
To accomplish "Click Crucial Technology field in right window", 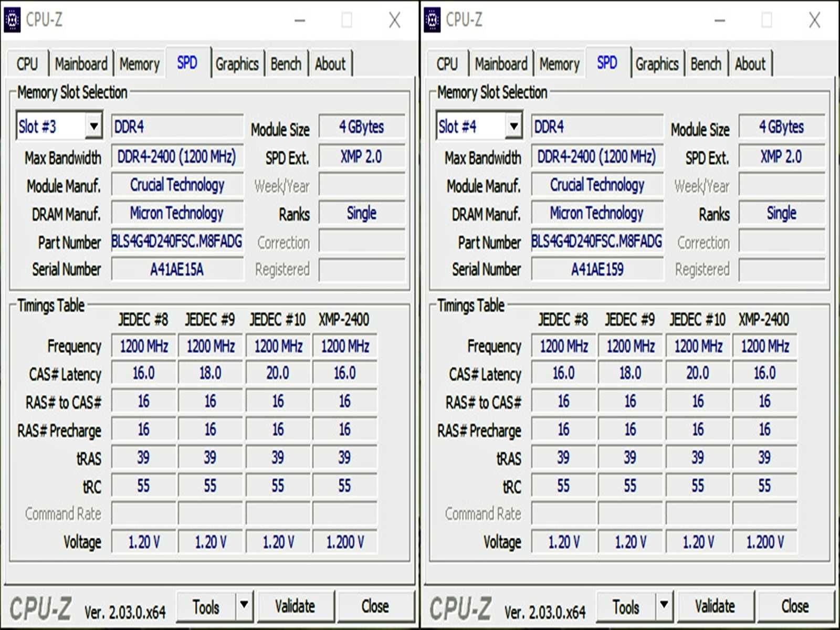I will click(597, 185).
